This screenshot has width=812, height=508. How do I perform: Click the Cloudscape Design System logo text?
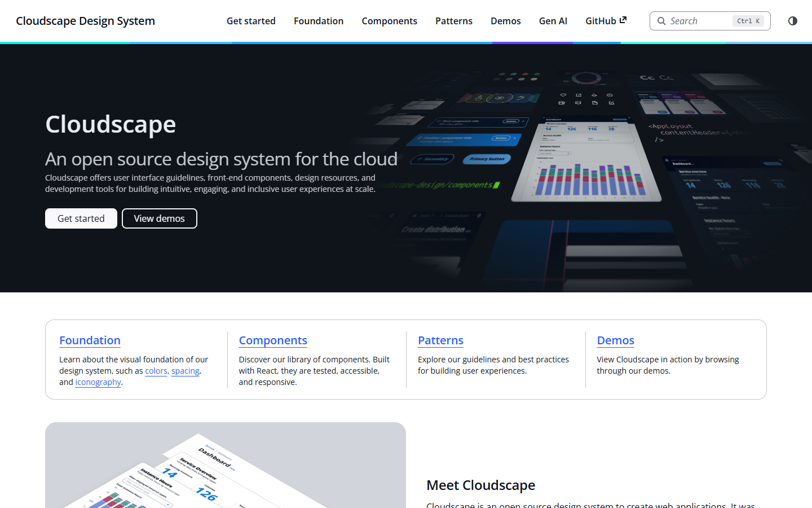86,21
